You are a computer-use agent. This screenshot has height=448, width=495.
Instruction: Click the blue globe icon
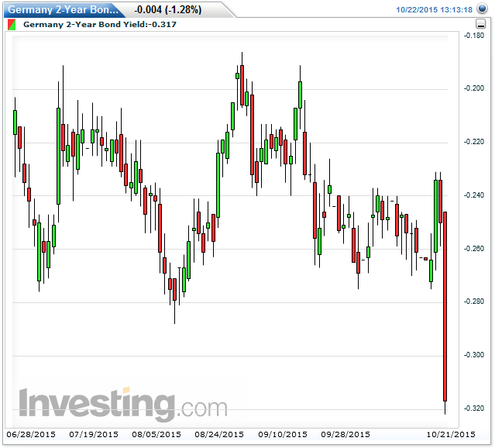482,9
